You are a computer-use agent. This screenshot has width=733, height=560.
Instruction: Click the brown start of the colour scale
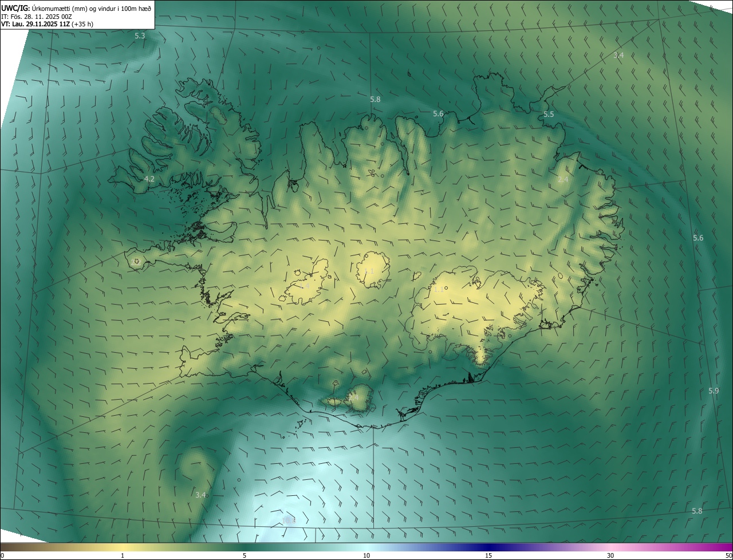click(11, 547)
